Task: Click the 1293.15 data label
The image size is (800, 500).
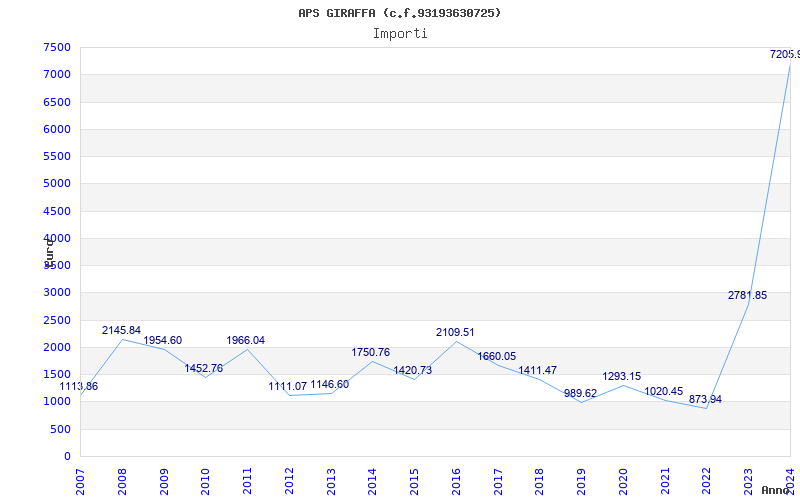Action: [621, 376]
